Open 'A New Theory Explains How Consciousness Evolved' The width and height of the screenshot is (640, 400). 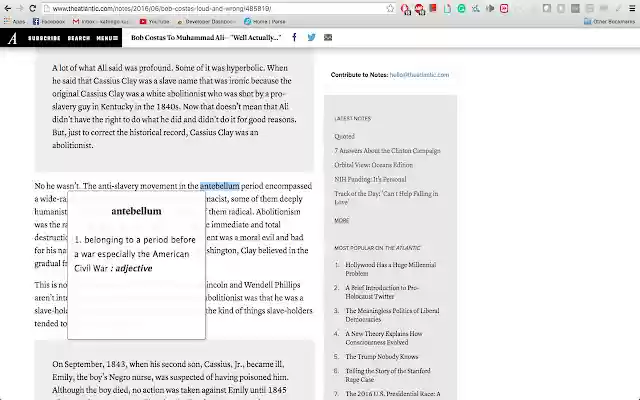click(x=384, y=338)
